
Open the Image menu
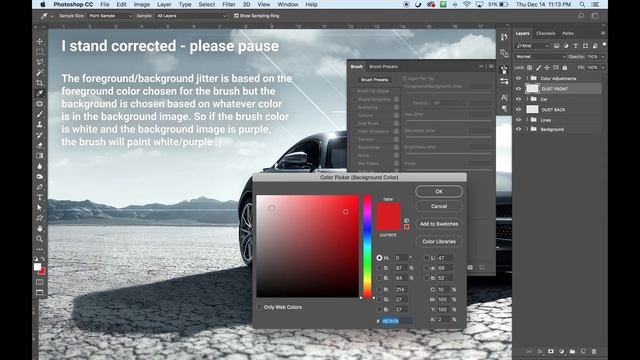tap(142, 4)
